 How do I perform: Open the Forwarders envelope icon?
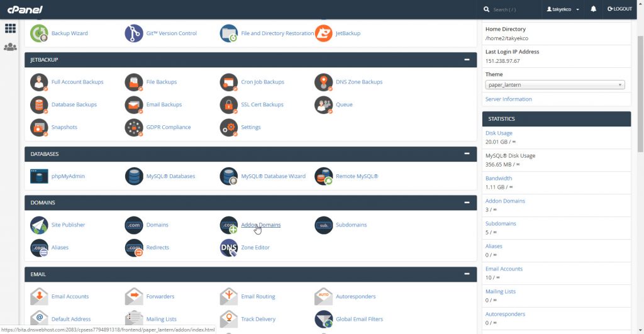[134, 297]
